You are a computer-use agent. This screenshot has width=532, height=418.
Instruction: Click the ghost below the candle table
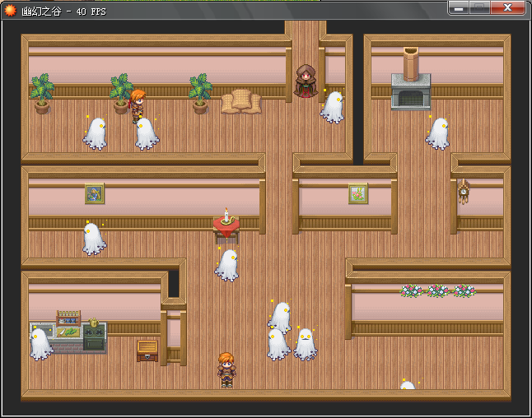tap(226, 266)
